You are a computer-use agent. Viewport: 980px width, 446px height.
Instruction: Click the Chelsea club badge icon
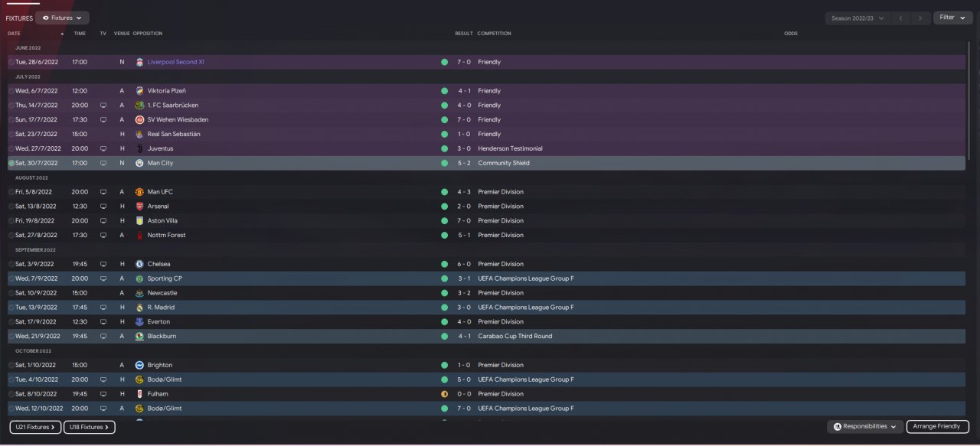[139, 264]
